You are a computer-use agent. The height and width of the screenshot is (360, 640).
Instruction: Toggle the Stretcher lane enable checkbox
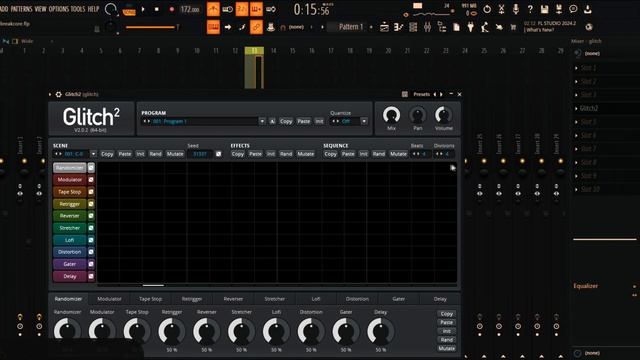click(x=91, y=228)
